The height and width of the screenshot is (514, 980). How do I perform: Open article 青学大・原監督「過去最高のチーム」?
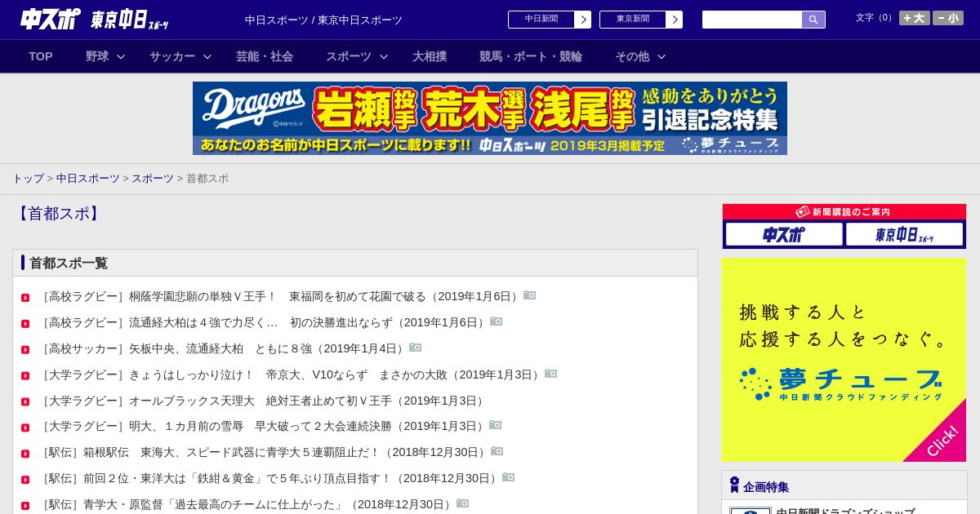(247, 504)
